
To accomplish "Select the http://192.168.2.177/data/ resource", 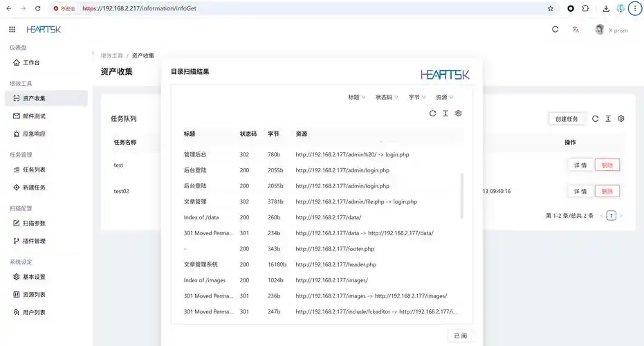I will pyautogui.click(x=328, y=217).
